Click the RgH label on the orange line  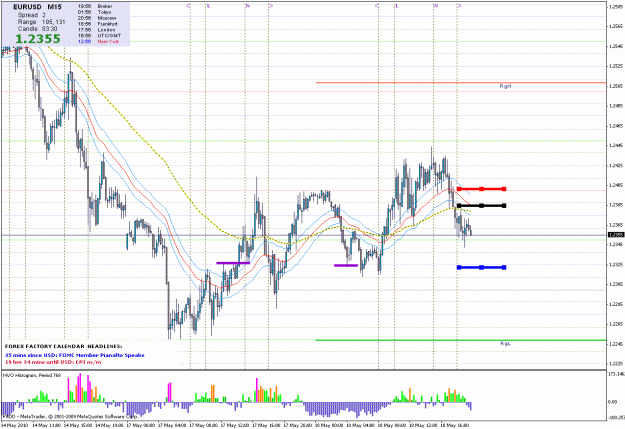click(505, 86)
